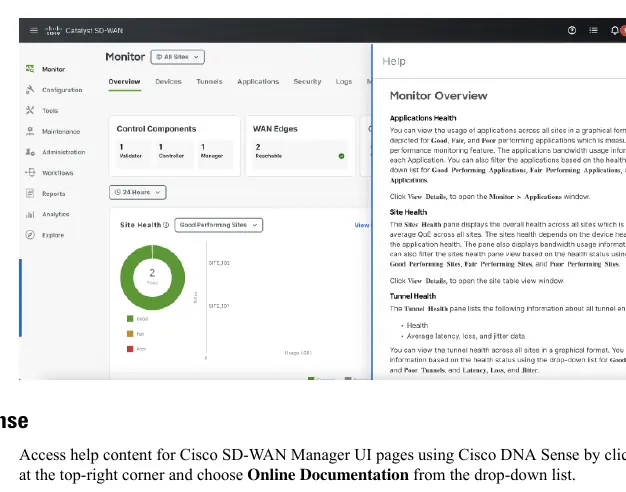
Task: Switch to the Overview tab
Action: coord(124,81)
